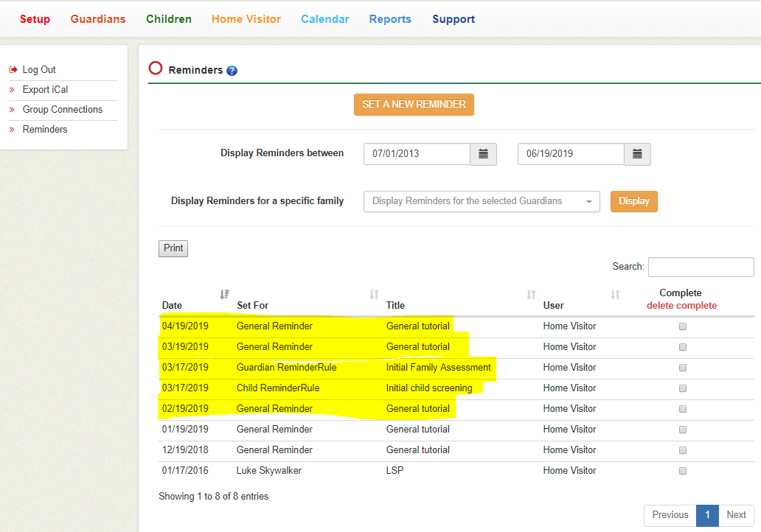Check complete box for 02/19/2019 reminder
The height and width of the screenshot is (532, 761).
pos(683,409)
